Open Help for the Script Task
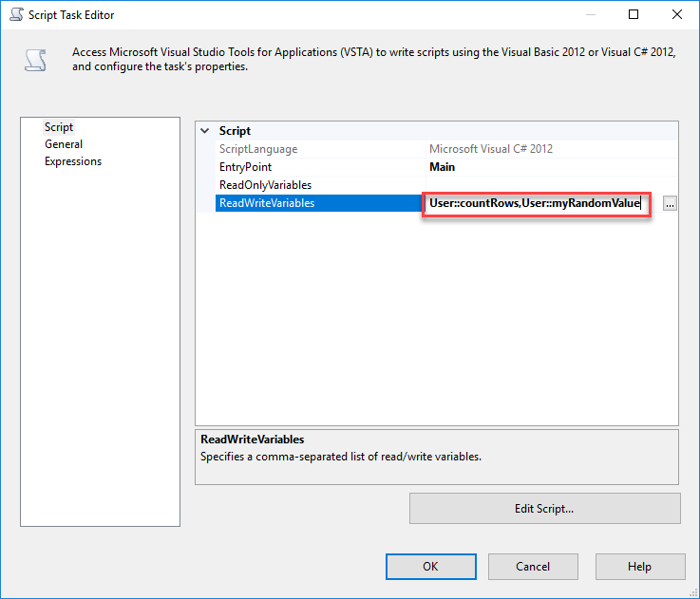700x599 pixels. pyautogui.click(x=639, y=567)
